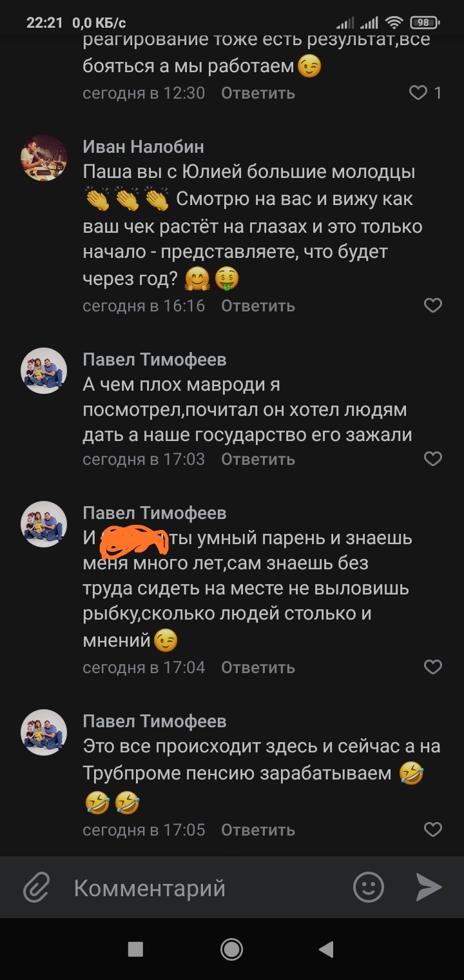Like the Трубпром comment at 17:05
The width and height of the screenshot is (464, 980).
tap(433, 829)
